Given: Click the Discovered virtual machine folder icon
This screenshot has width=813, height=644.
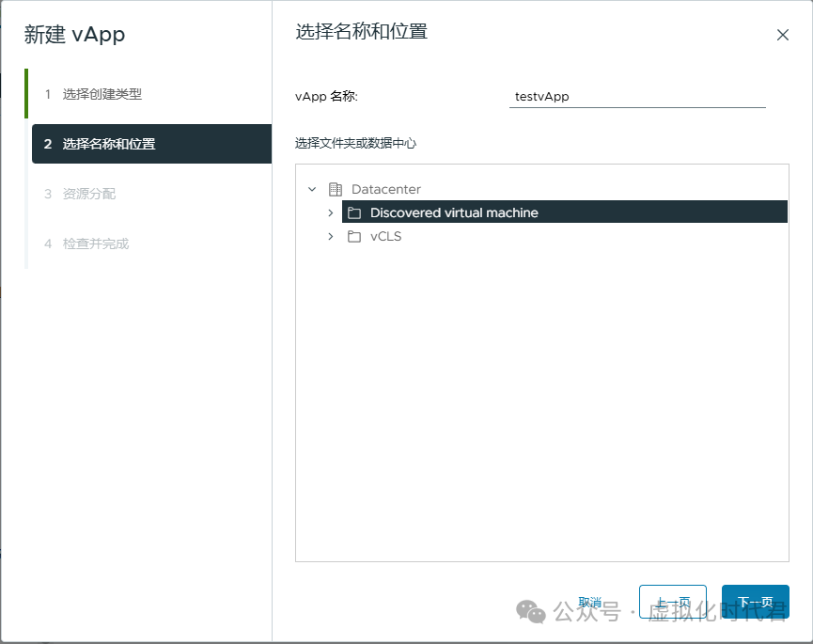Looking at the screenshot, I should pyautogui.click(x=354, y=212).
